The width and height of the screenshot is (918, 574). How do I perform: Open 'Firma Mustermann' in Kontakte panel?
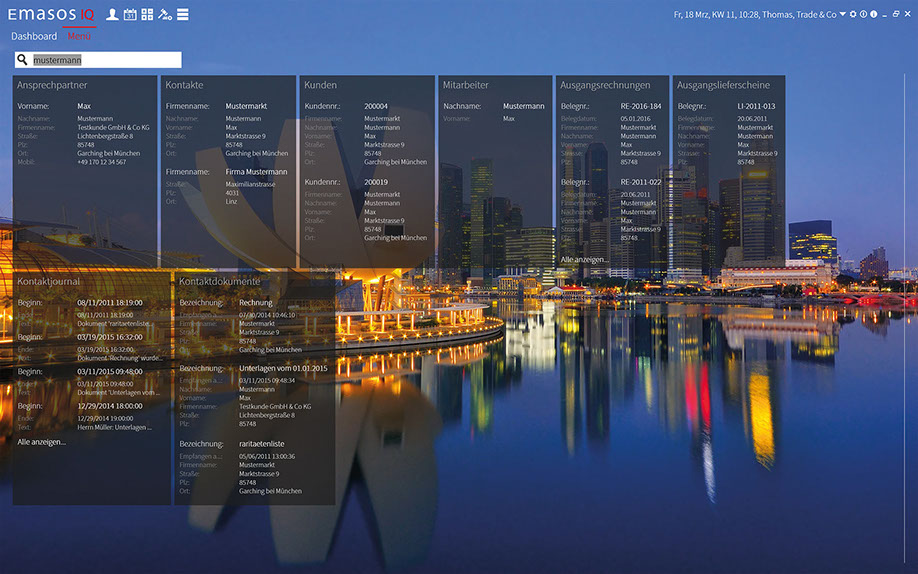256,172
